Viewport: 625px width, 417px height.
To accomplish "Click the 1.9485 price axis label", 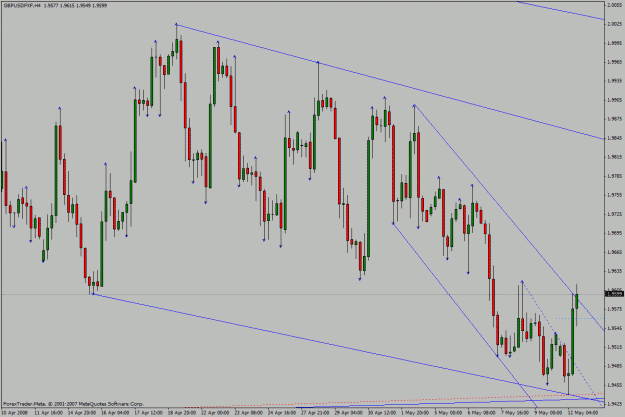I will click(x=615, y=366).
